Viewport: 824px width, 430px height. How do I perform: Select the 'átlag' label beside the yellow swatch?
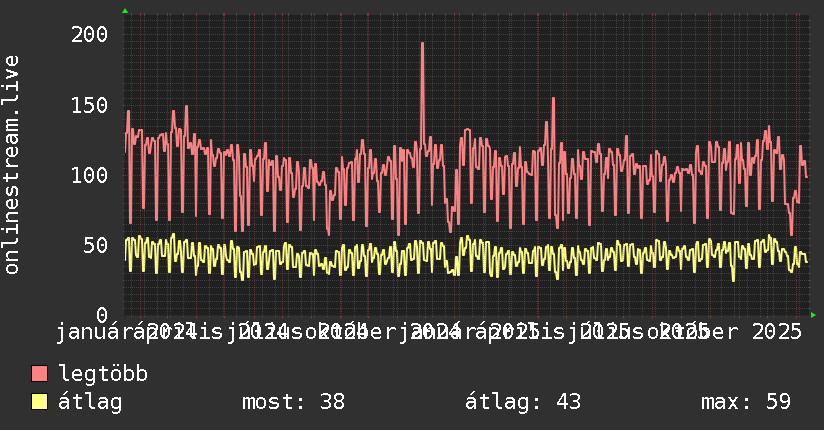point(90,402)
